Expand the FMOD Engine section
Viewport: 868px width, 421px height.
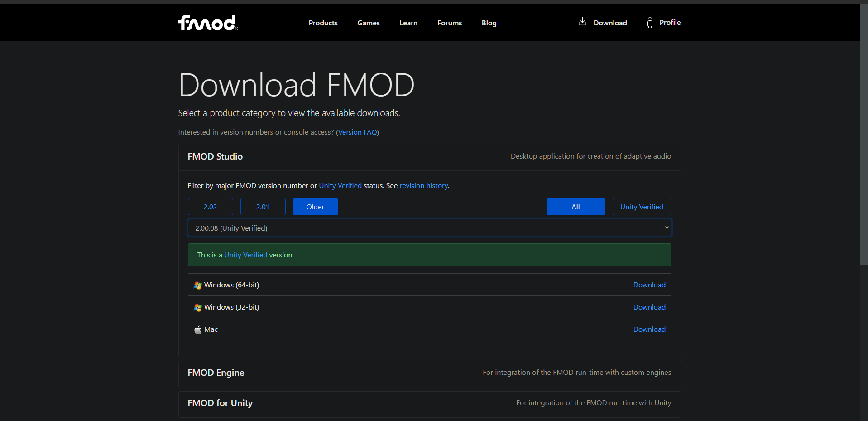(x=430, y=373)
